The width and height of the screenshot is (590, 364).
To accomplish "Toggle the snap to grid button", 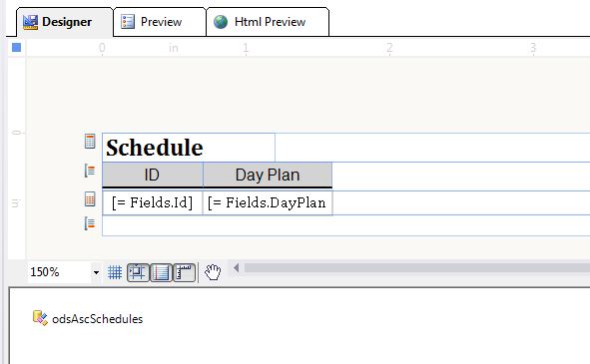I will coord(138,272).
